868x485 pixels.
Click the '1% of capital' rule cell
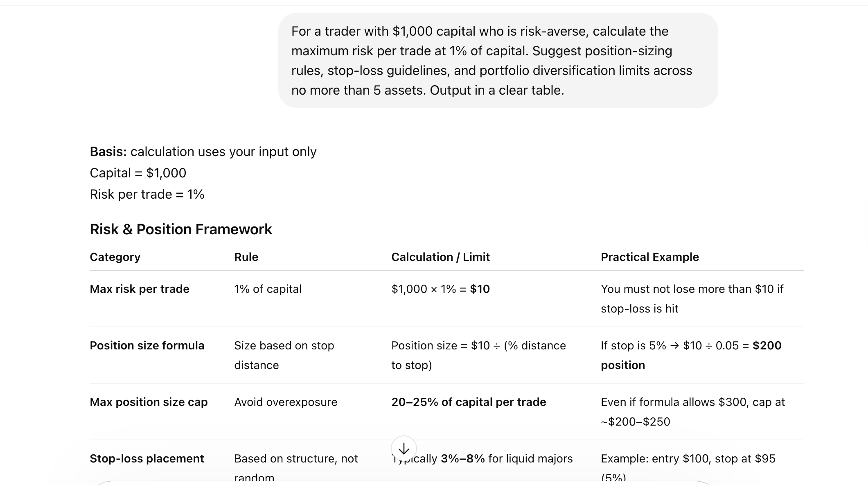coord(268,289)
